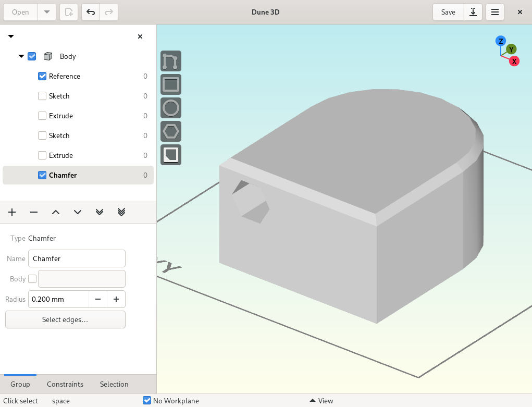This screenshot has width=532, height=407.
Task: Select the corner-filled square tool
Action: (x=171, y=155)
